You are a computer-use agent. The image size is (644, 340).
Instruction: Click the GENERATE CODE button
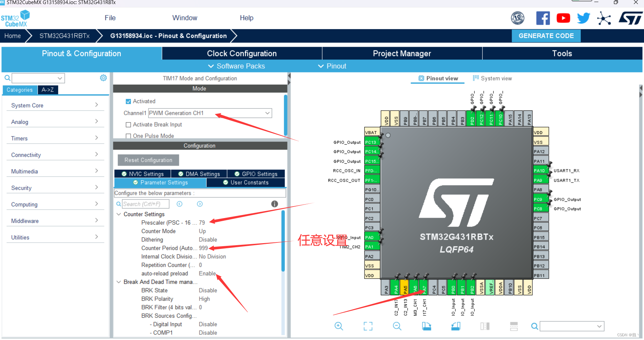click(x=546, y=36)
